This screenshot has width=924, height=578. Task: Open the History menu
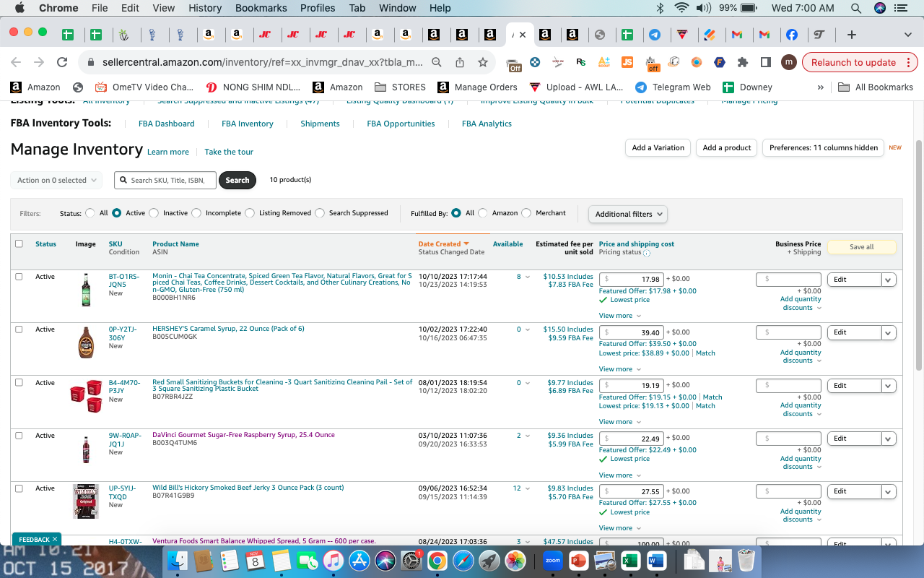click(205, 8)
